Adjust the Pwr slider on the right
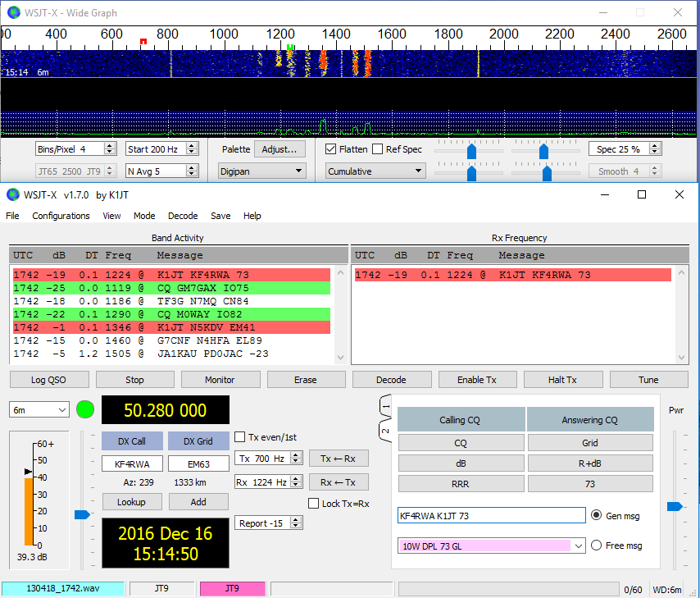 click(676, 506)
